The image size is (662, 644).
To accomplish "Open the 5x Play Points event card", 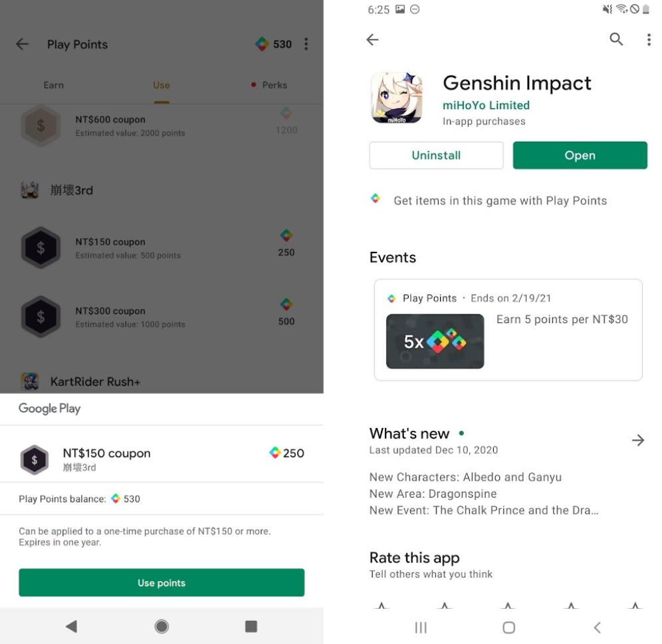I will click(x=508, y=330).
